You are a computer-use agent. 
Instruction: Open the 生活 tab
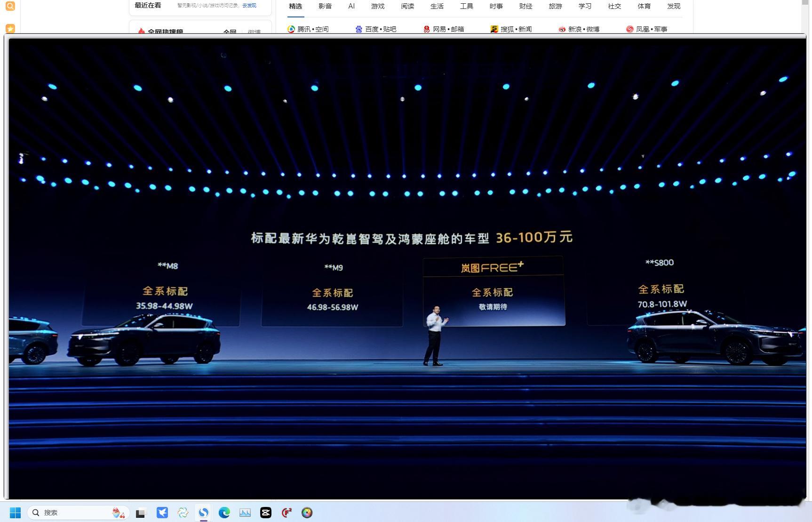[x=437, y=6]
